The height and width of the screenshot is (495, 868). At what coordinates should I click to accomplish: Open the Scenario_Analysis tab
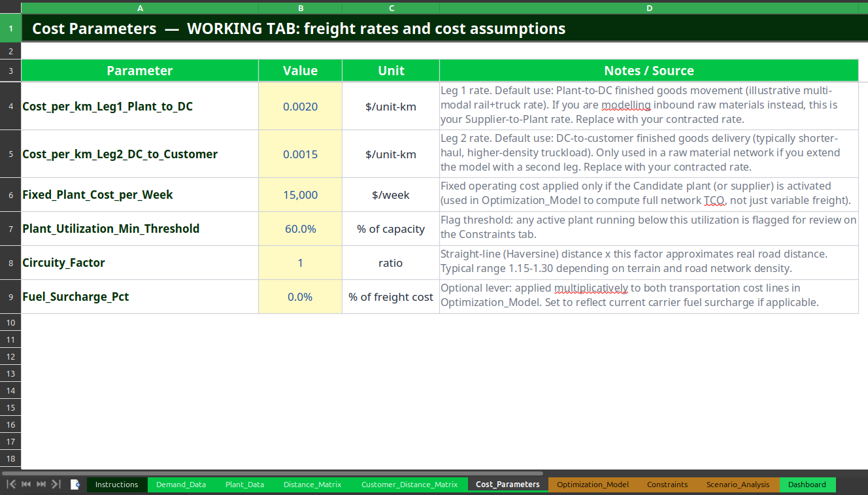coord(738,485)
